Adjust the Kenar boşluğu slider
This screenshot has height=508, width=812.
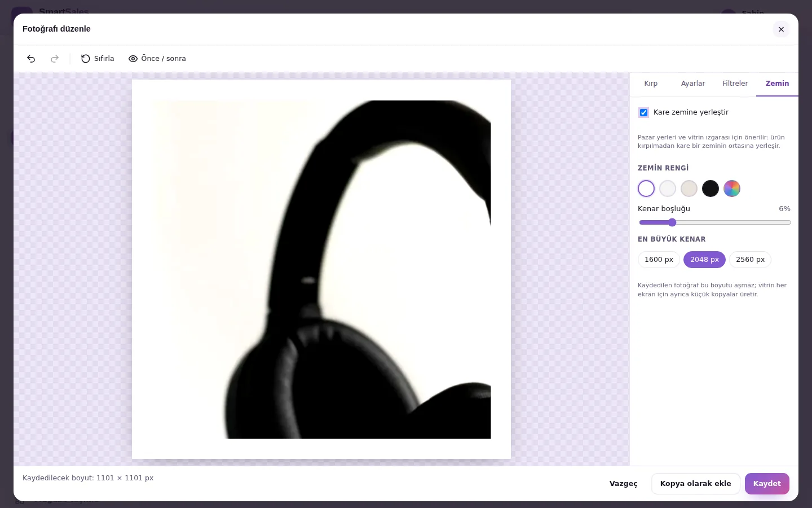coord(714,222)
